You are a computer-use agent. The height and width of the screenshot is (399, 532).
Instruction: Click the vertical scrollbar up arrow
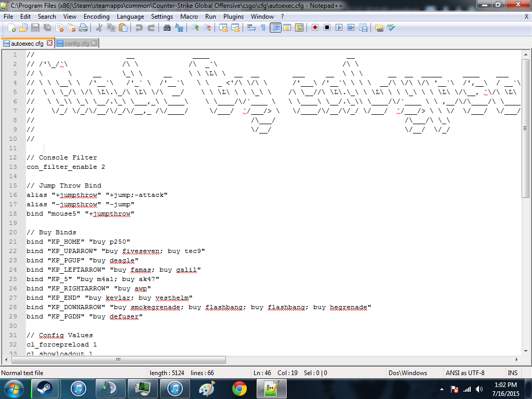[x=526, y=54]
